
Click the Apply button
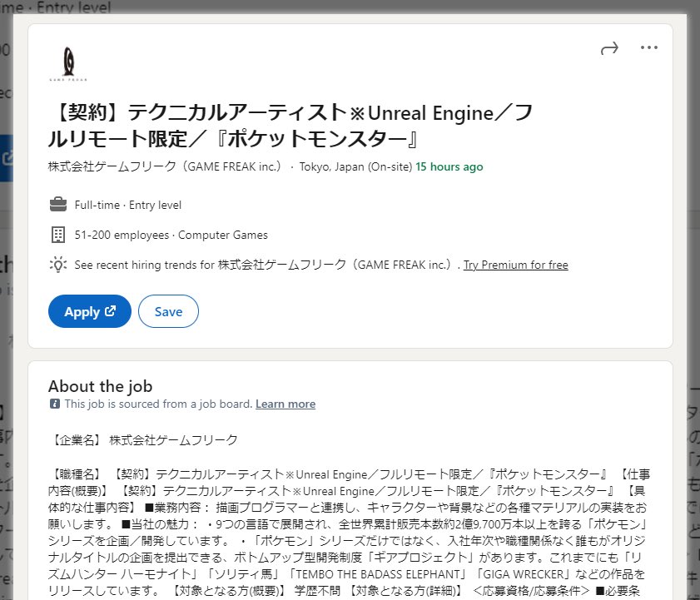coord(90,311)
